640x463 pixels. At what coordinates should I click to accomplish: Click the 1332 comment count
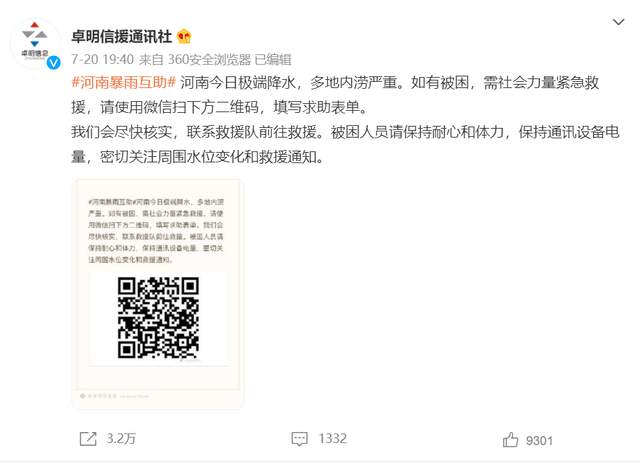333,439
